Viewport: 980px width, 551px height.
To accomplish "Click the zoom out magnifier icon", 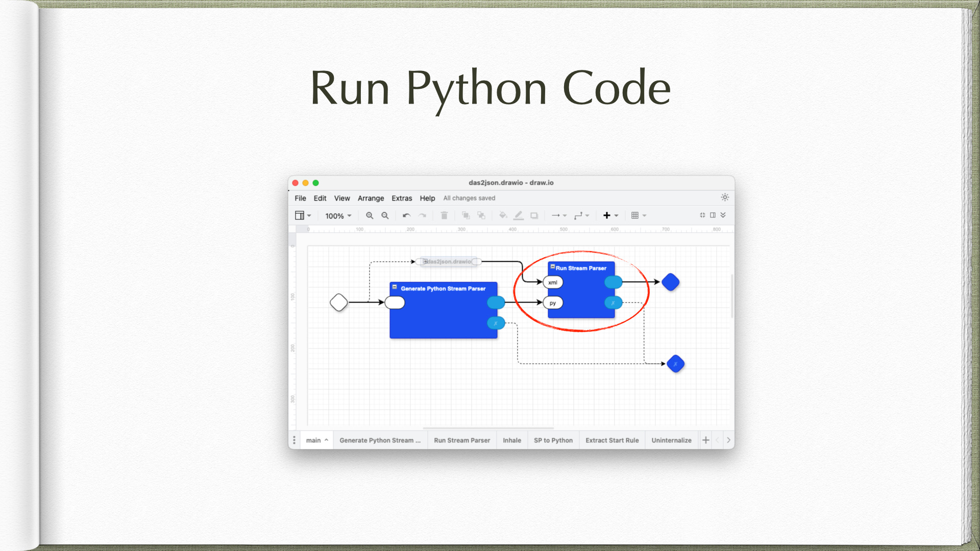I will point(385,216).
